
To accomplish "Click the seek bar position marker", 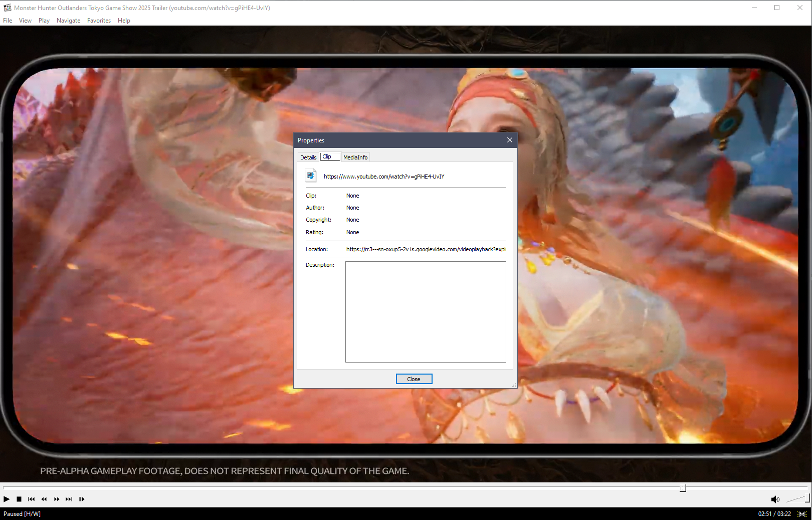I will pyautogui.click(x=683, y=488).
